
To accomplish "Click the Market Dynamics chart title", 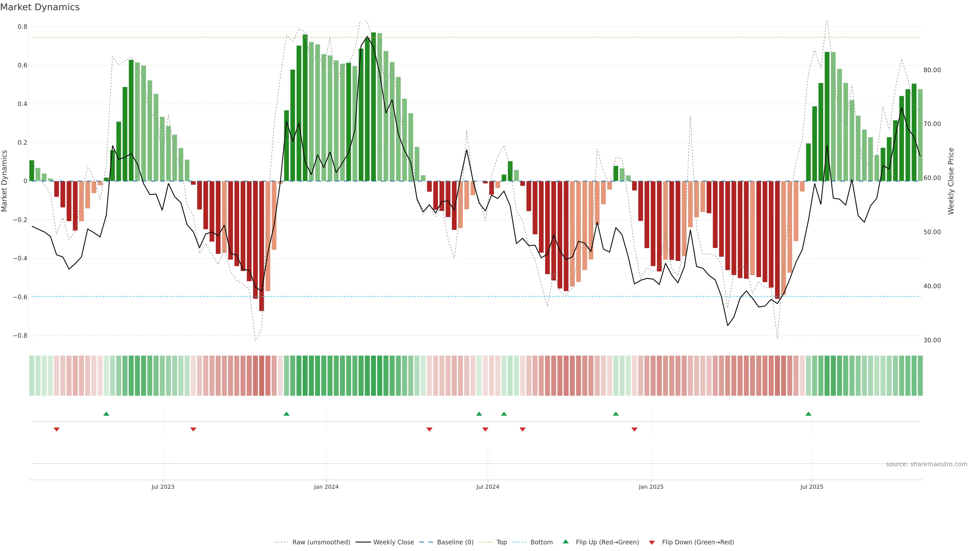I will coord(40,7).
